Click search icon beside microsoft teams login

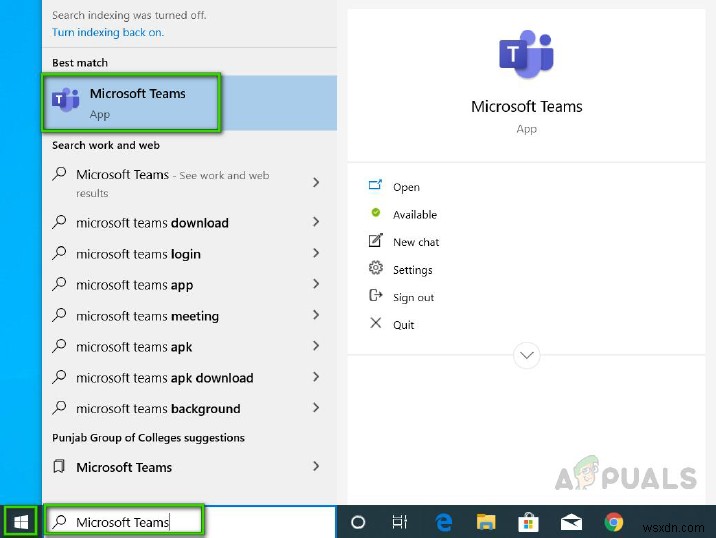[59, 253]
